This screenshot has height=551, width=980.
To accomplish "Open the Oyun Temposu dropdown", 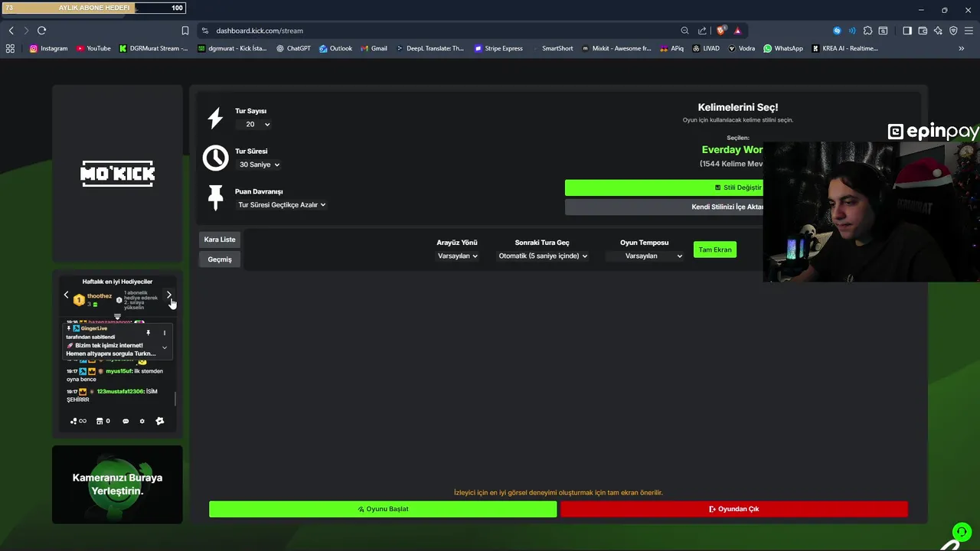I will 644,256.
